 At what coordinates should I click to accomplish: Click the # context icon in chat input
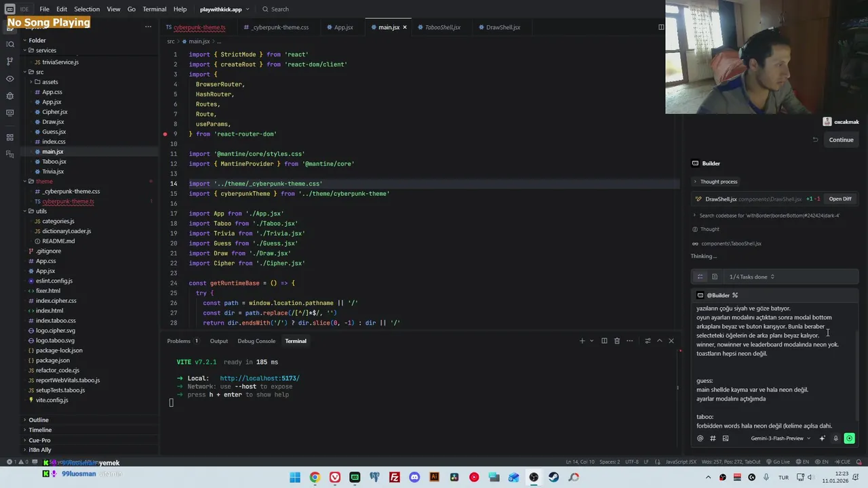(x=713, y=439)
